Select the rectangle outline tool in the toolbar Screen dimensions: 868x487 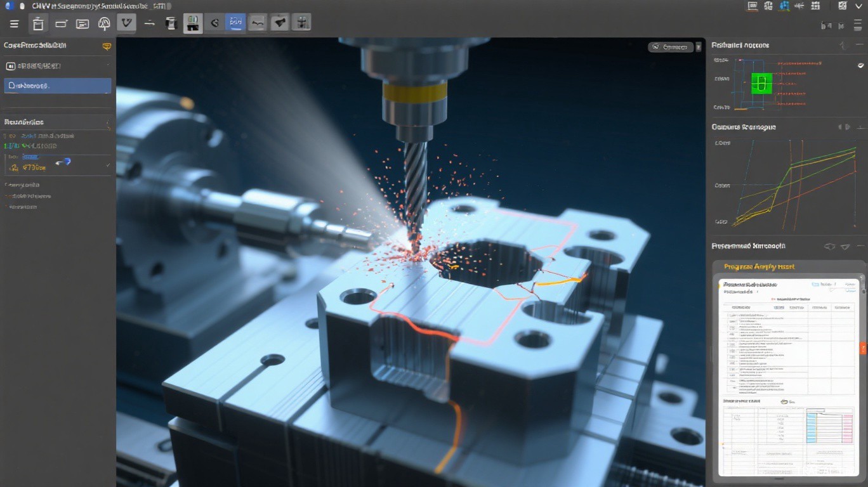point(61,24)
